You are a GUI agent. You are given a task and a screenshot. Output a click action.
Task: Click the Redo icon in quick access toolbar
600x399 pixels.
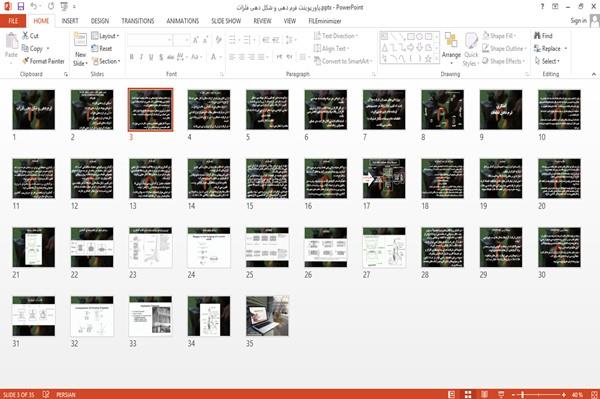coord(51,7)
